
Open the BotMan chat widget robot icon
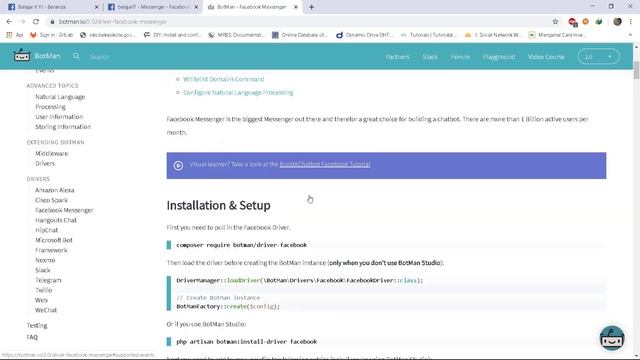pos(611,338)
